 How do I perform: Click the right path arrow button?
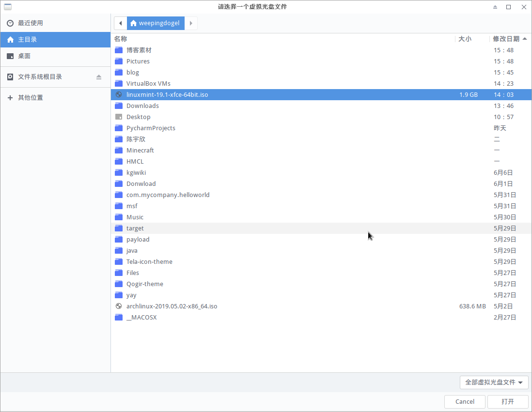pos(191,23)
